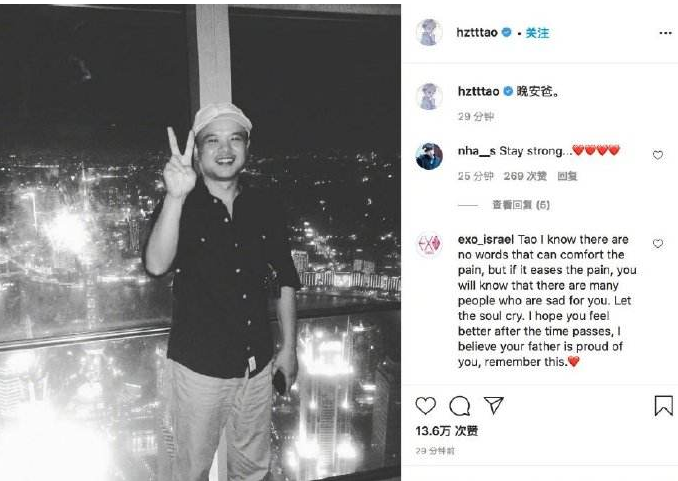Open nha__s commenter avatar
The image size is (678, 481).
tap(429, 156)
